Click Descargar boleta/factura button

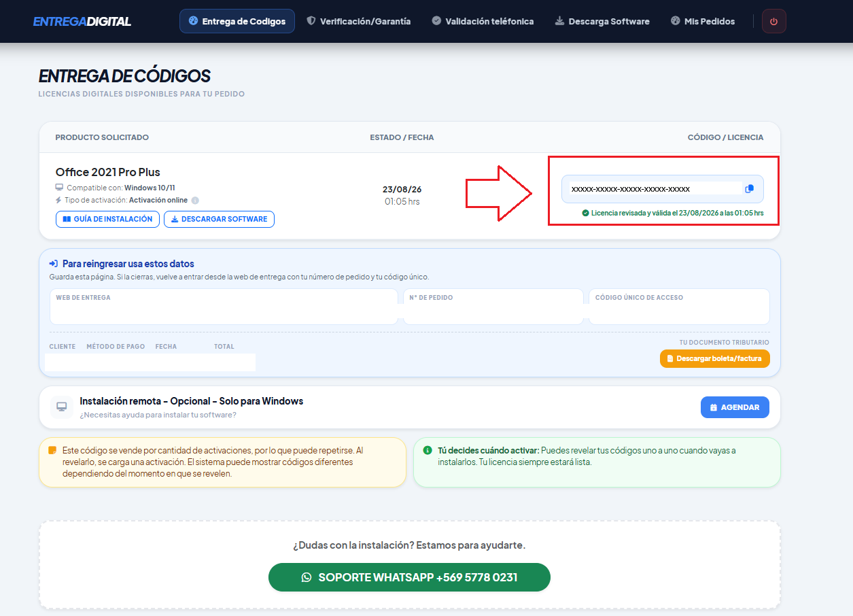pos(714,358)
